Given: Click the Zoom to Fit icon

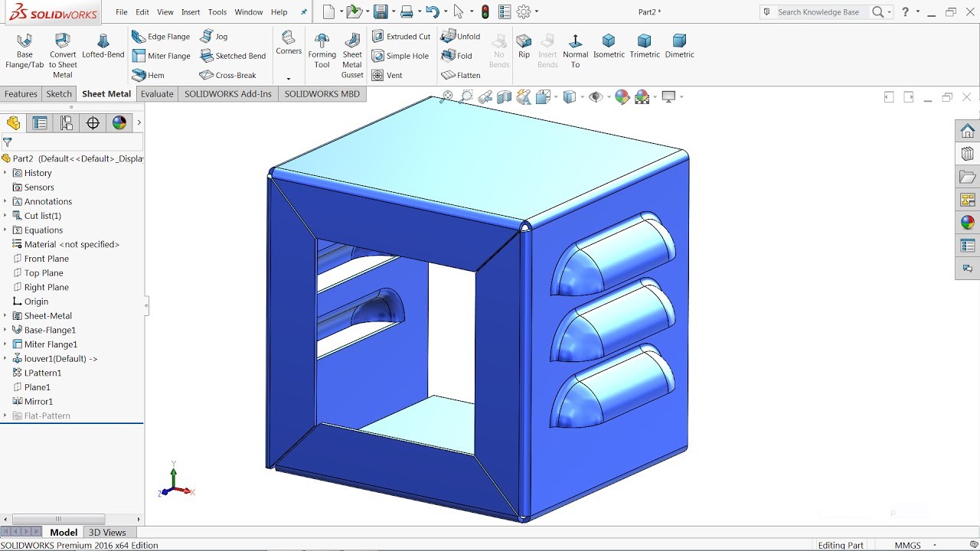Looking at the screenshot, I should click(x=446, y=97).
